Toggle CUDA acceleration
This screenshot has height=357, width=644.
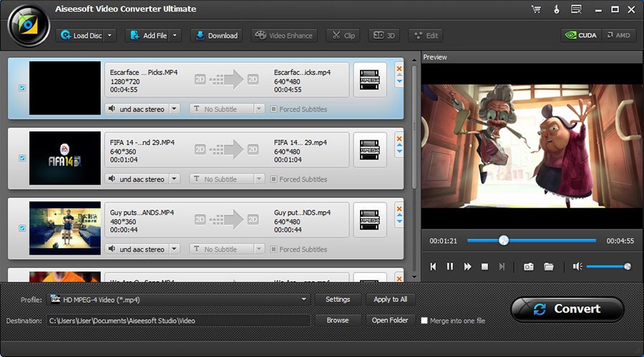pos(581,35)
